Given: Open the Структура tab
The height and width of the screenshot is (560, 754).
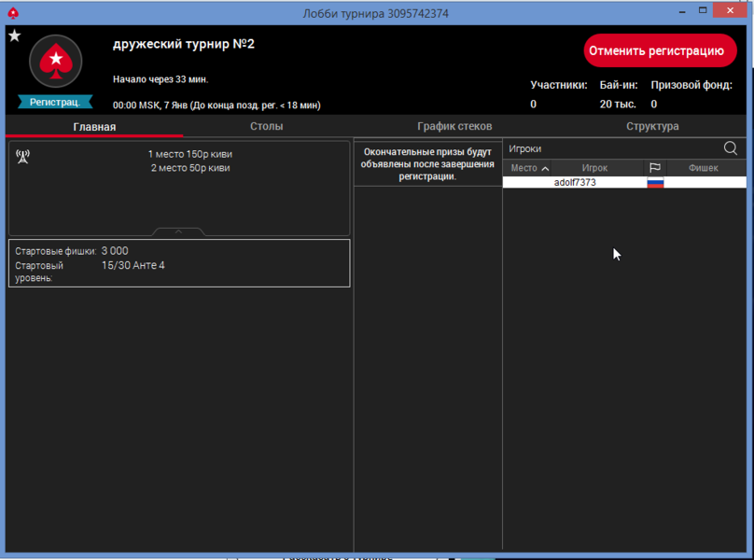Looking at the screenshot, I should click(652, 126).
